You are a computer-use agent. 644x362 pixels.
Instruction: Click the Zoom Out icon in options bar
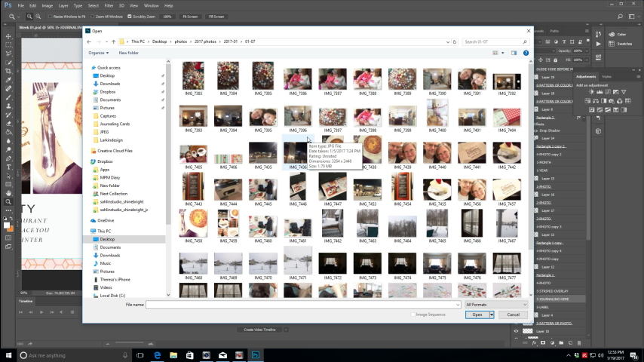(38, 17)
